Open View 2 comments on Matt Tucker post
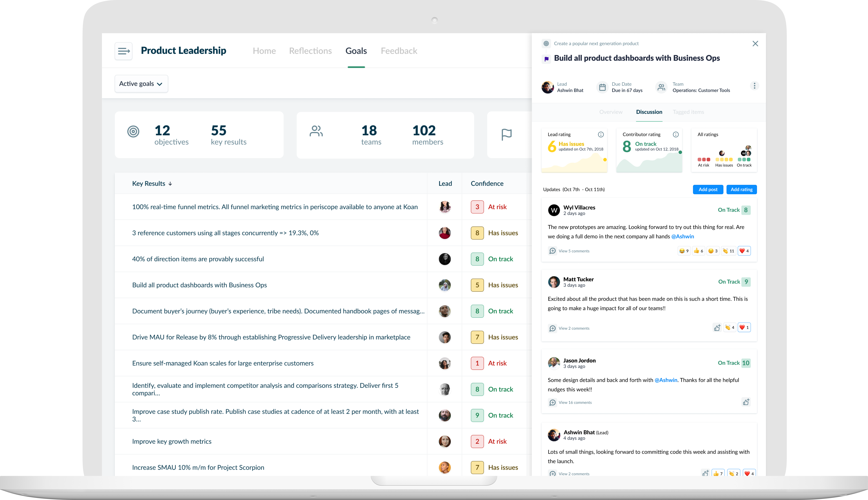 click(x=574, y=328)
